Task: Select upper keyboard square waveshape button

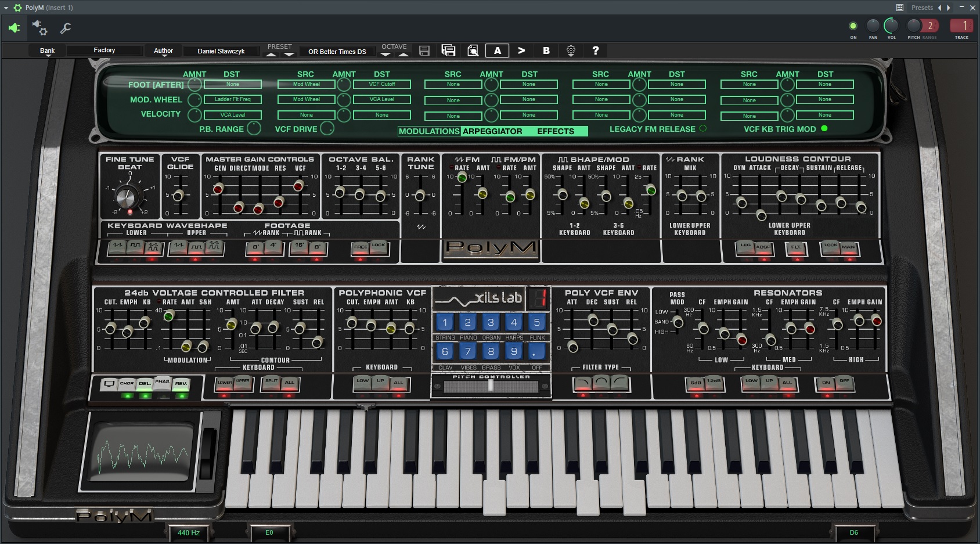Action: click(x=196, y=248)
